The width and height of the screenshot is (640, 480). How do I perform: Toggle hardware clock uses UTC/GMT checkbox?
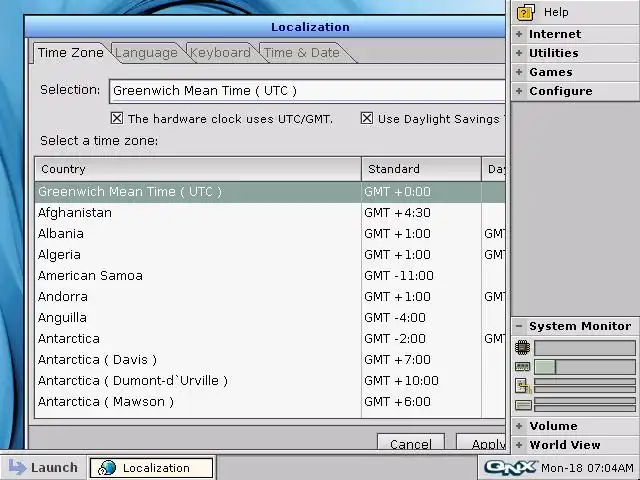117,118
